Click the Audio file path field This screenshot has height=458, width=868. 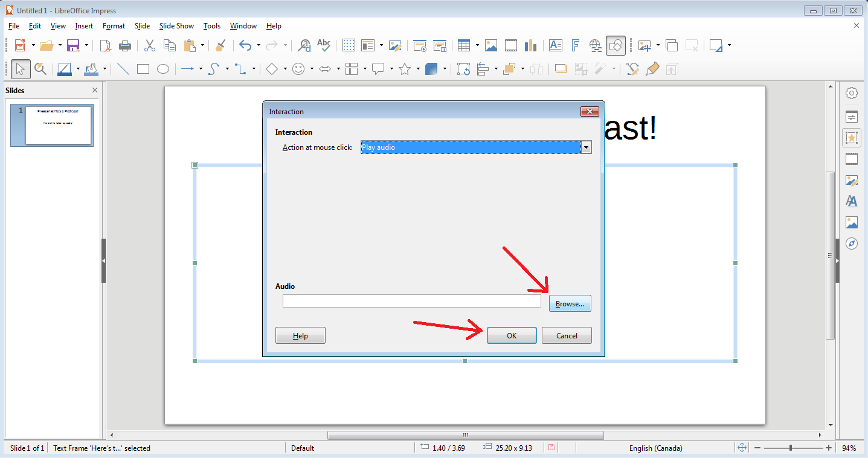[x=412, y=301]
